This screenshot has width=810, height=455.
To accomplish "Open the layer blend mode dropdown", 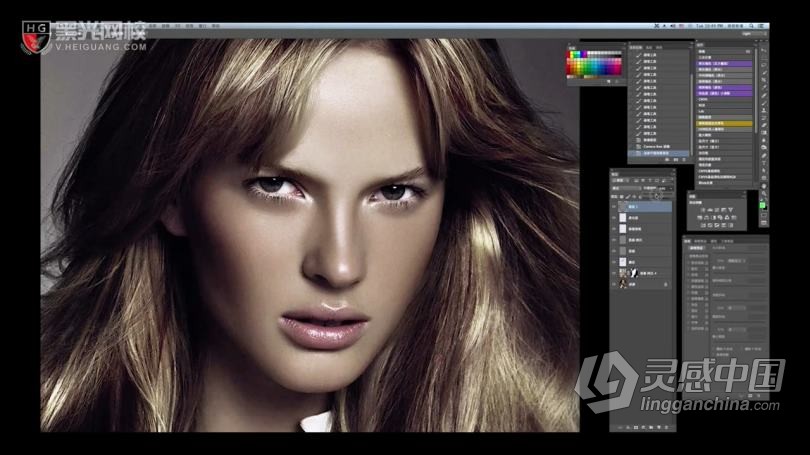I will (627, 189).
